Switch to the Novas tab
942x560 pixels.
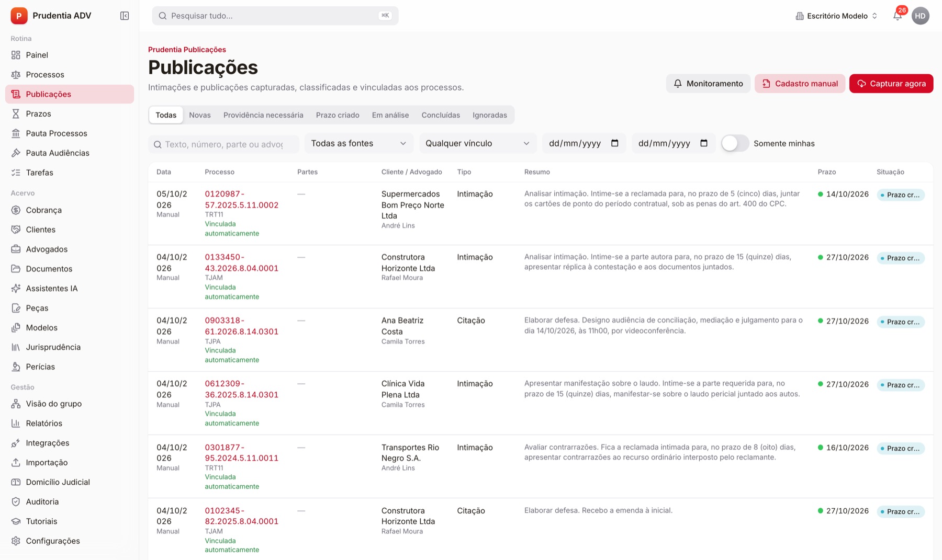[200, 115]
